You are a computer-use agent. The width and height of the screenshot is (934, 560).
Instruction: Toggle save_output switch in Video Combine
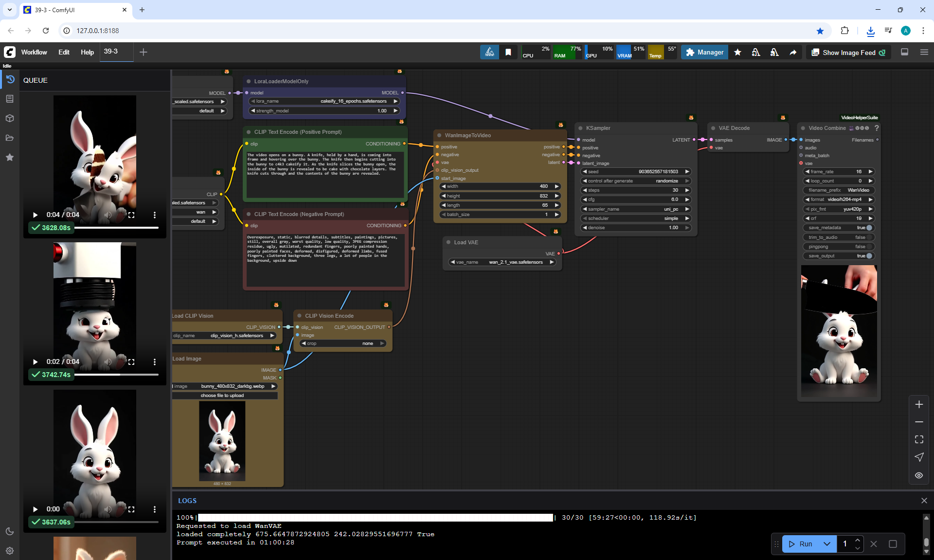(869, 256)
